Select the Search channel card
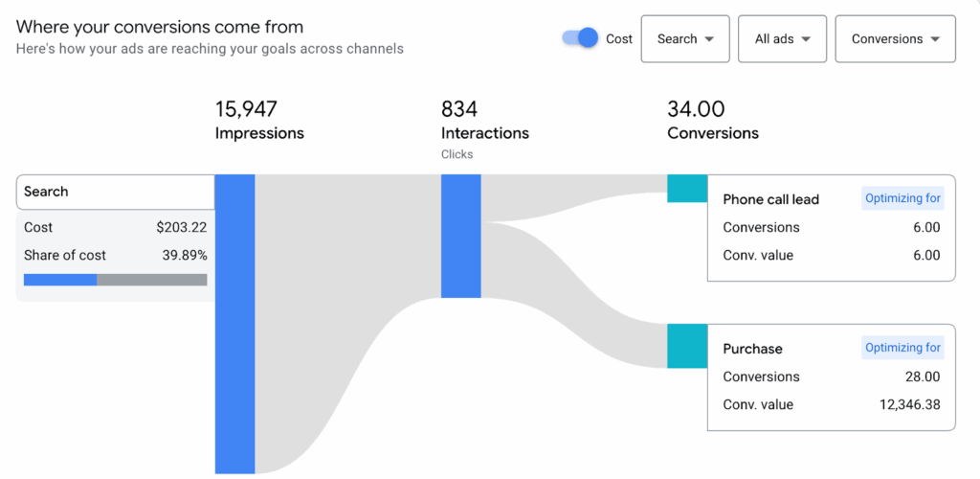 [115, 192]
